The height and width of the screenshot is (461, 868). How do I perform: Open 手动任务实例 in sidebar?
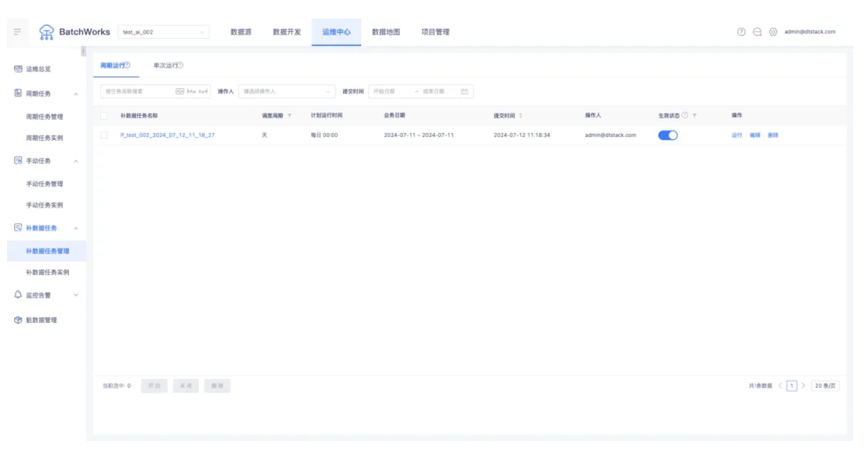tap(45, 205)
